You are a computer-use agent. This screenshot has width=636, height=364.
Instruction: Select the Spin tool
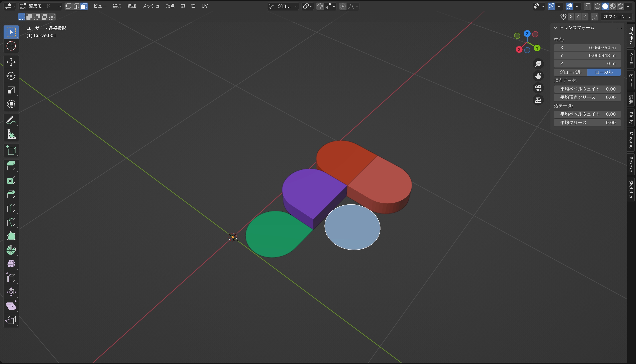(11, 250)
